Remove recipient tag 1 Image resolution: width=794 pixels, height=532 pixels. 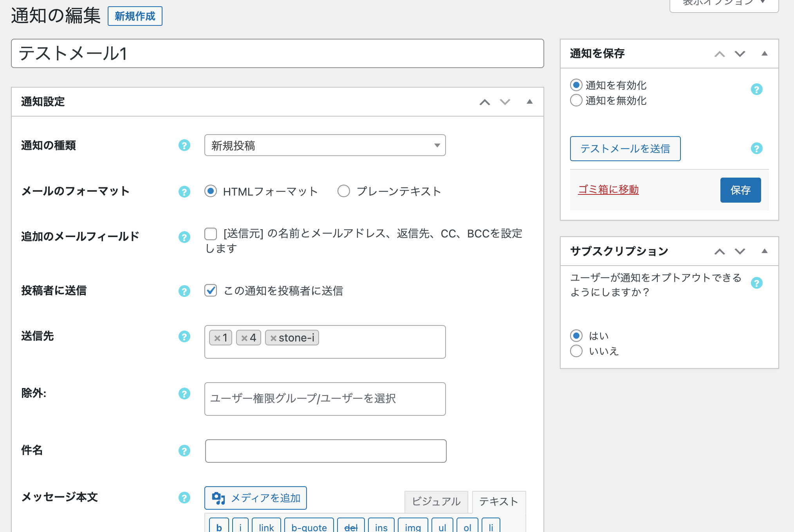click(x=217, y=338)
